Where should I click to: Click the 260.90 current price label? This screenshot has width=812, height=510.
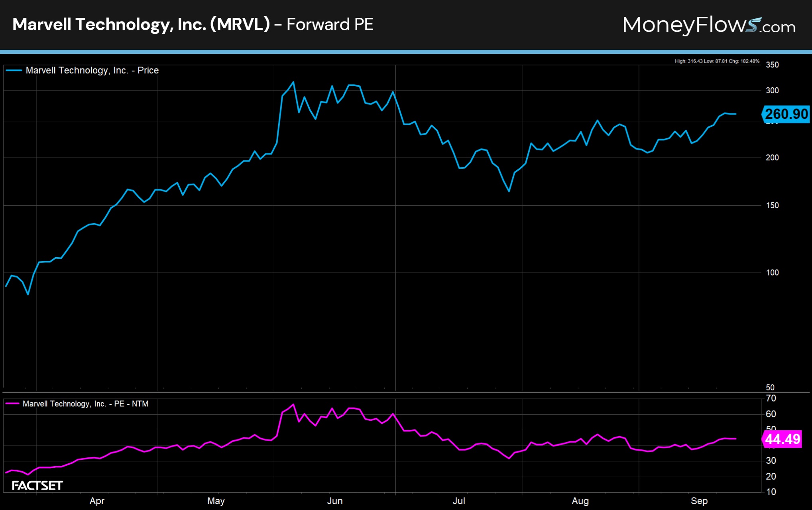[786, 114]
